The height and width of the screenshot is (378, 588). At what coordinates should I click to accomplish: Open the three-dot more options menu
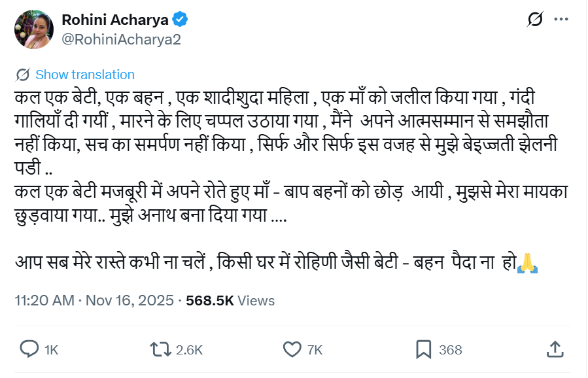[x=561, y=20]
